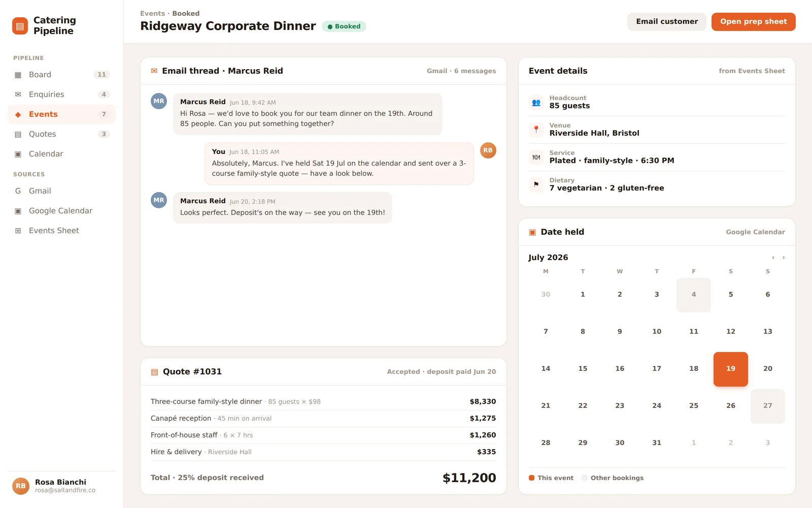Open the Events Sheet source

[61, 231]
